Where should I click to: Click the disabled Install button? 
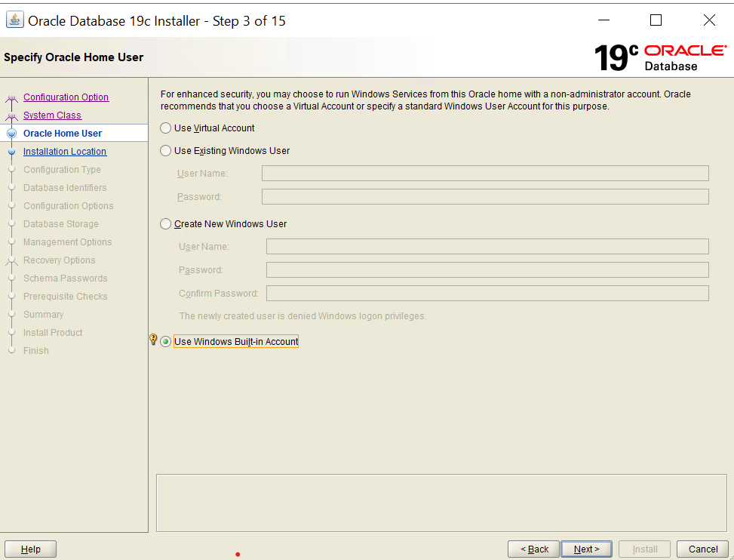(x=644, y=549)
